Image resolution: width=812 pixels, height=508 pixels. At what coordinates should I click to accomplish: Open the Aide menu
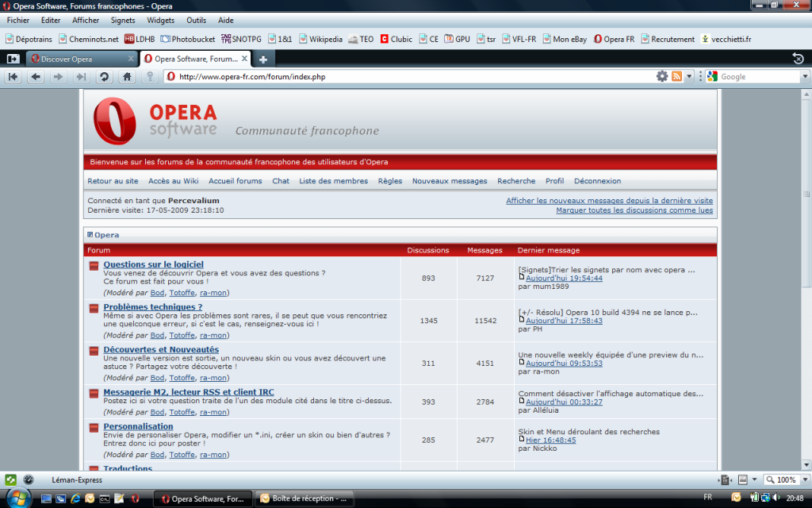click(x=226, y=20)
